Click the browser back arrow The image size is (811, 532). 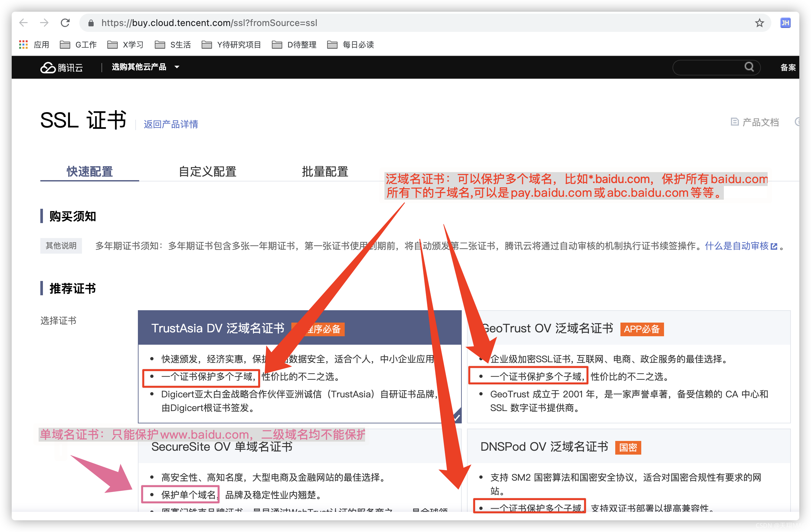pos(23,23)
